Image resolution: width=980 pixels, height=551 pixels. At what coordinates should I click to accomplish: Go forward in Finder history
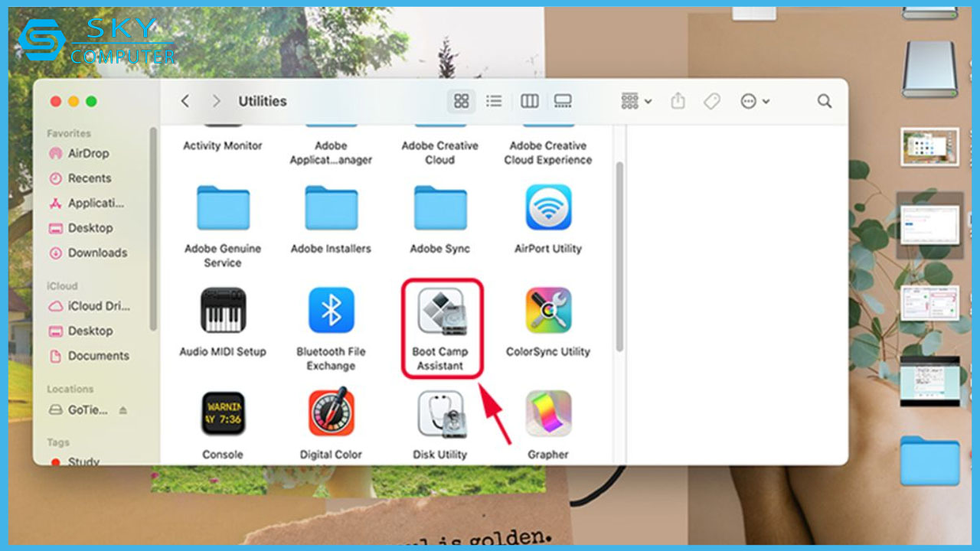(x=216, y=101)
